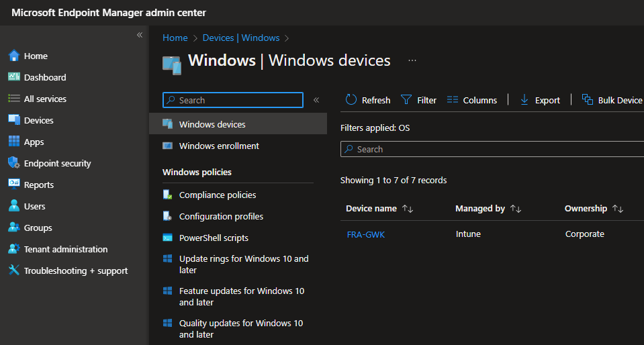Image resolution: width=644 pixels, height=345 pixels.
Task: Click the Devices | Windows breadcrumb link
Action: coord(240,38)
